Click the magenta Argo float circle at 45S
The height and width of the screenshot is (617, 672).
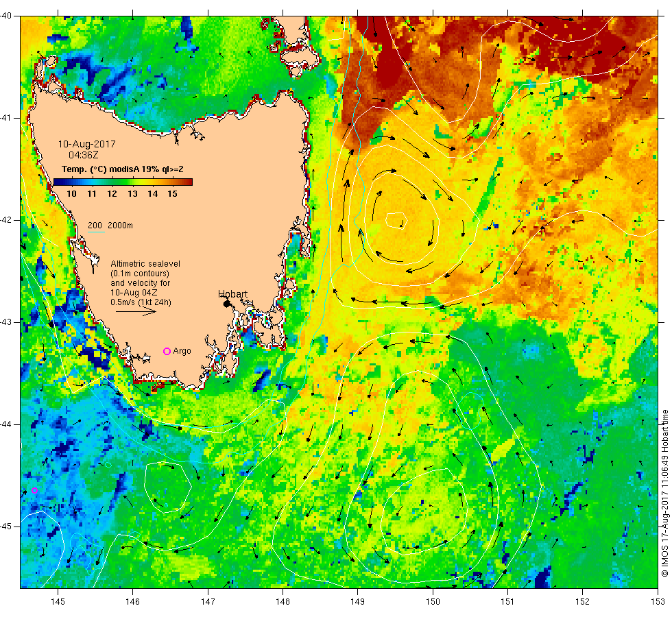pyautogui.click(x=35, y=491)
